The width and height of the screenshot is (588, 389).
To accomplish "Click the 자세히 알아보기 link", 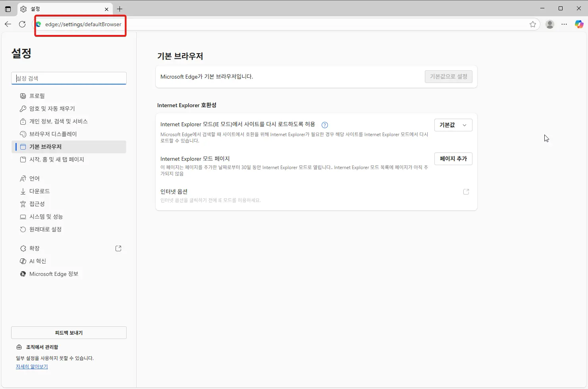I will [32, 366].
